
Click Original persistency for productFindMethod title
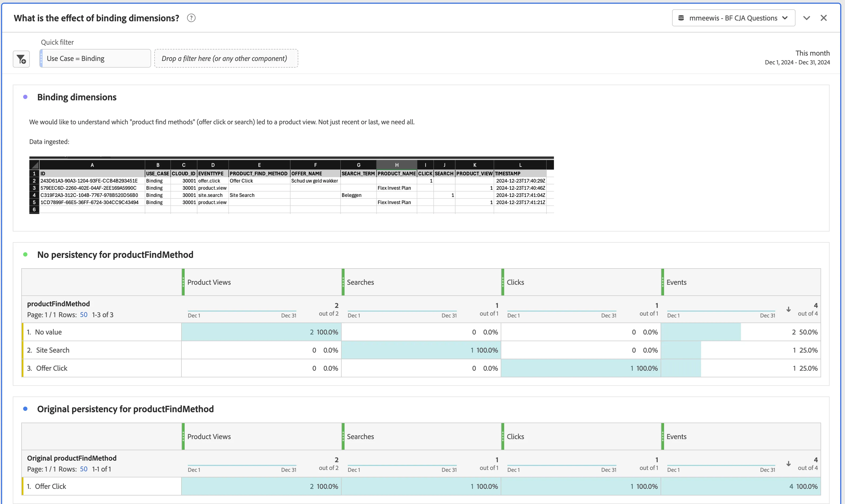coord(125,409)
